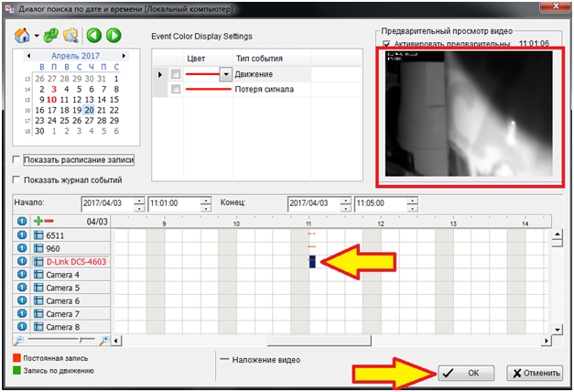The width and height of the screenshot is (574, 392).
Task: Click the blue info icon beside Camera 4
Action: pyautogui.click(x=23, y=275)
